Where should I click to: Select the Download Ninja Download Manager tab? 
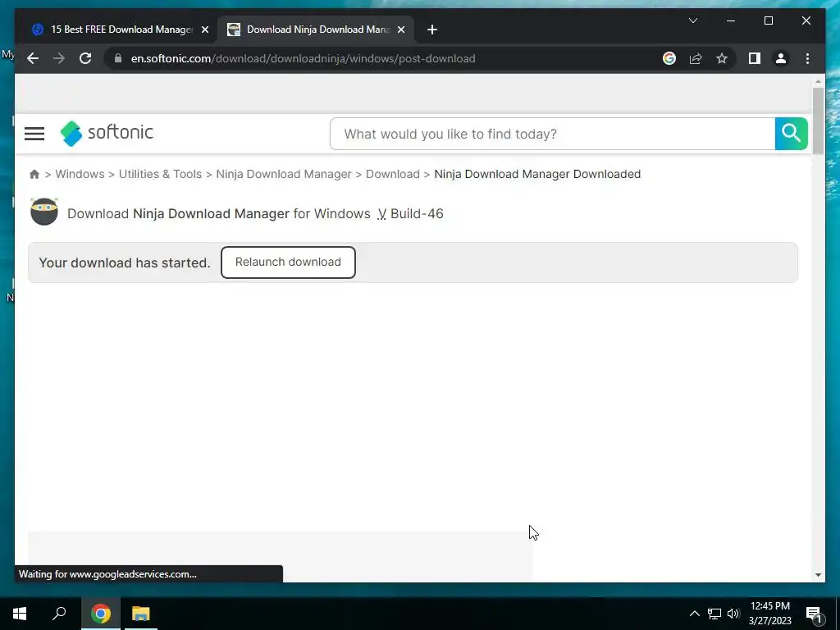tap(316, 30)
